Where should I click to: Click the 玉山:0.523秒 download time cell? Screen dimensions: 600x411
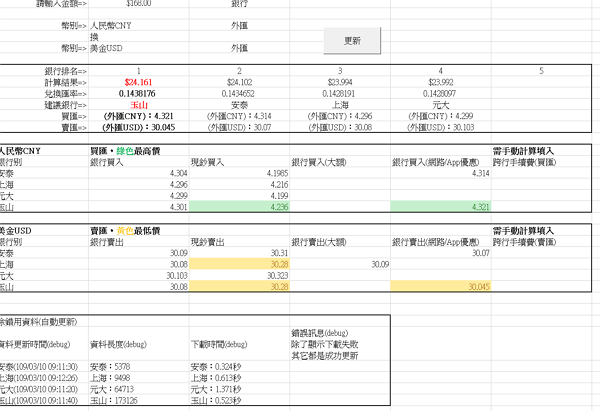239,400
